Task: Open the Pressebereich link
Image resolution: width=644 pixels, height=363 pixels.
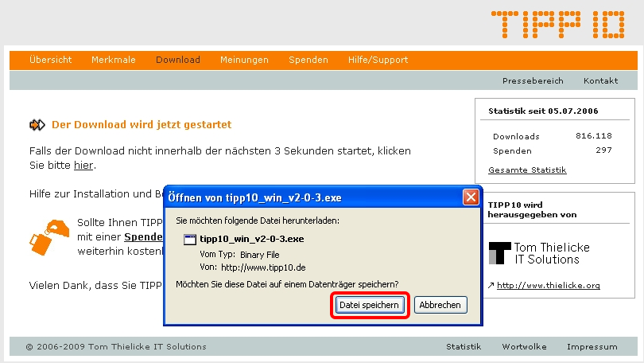Action: (533, 81)
